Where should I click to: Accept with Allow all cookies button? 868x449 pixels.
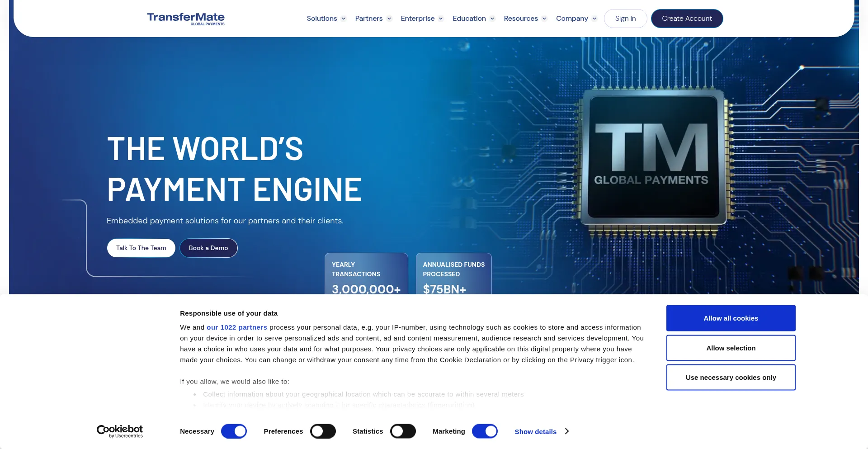(731, 318)
